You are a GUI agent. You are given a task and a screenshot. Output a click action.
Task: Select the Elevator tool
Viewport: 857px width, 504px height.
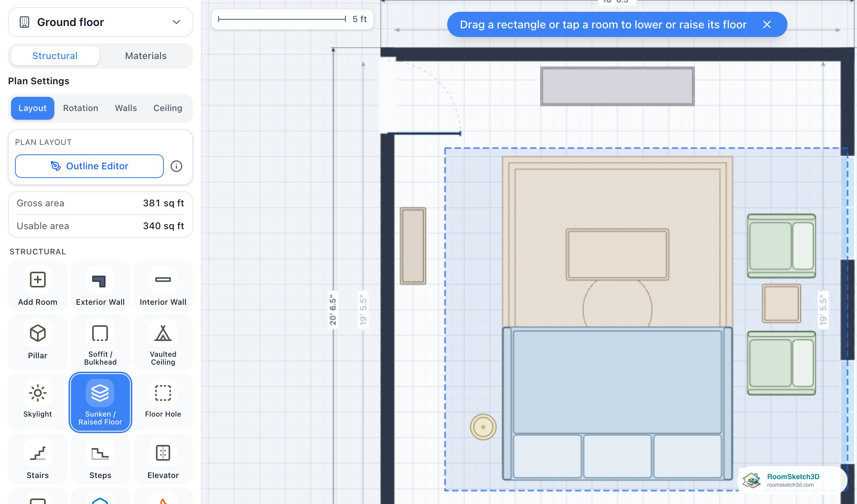163,459
